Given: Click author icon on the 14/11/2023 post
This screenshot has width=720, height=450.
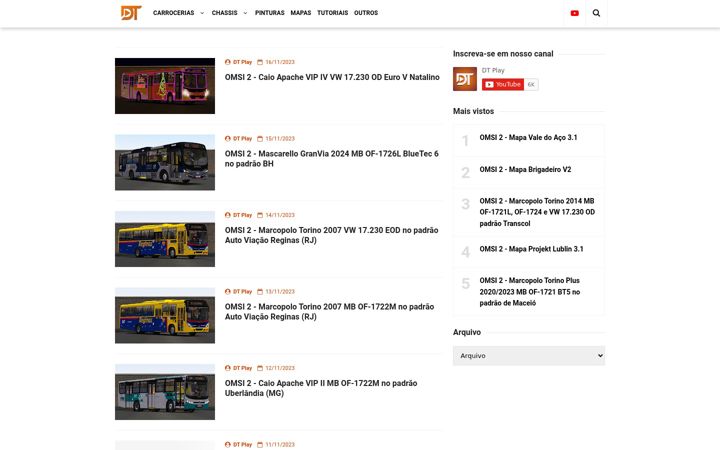Looking at the screenshot, I should (x=227, y=215).
